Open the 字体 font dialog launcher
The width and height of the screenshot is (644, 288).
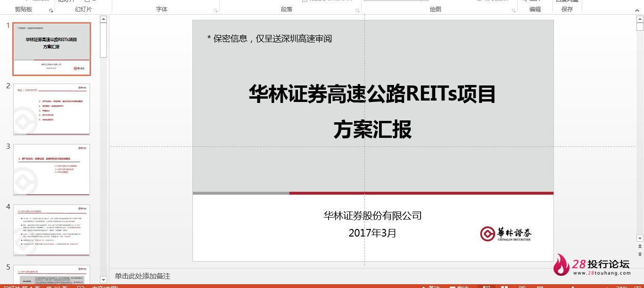click(x=215, y=10)
